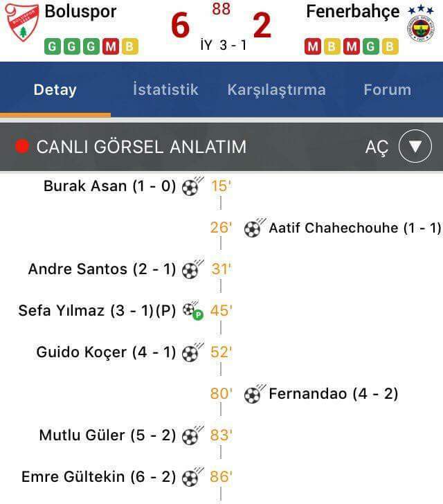Click goal ball icon beside Burak Asan
Image resolution: width=443 pixels, height=504 pixels.
click(x=192, y=186)
